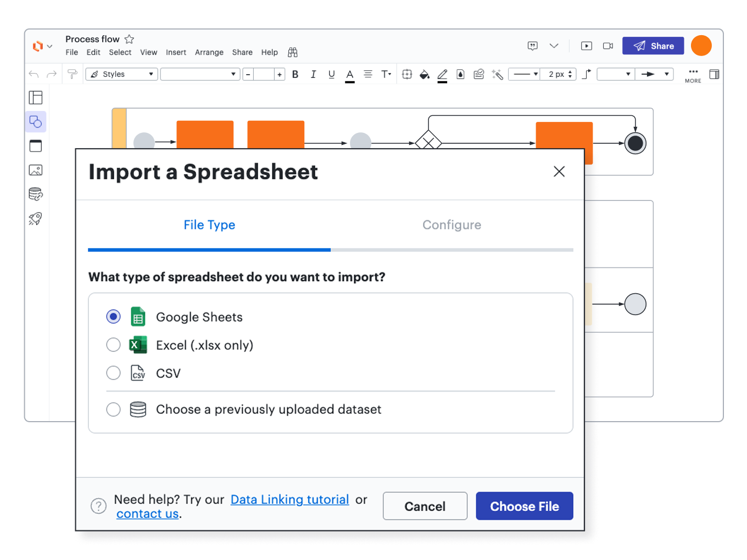Click the format painter icon
The image size is (747, 560).
[72, 74]
